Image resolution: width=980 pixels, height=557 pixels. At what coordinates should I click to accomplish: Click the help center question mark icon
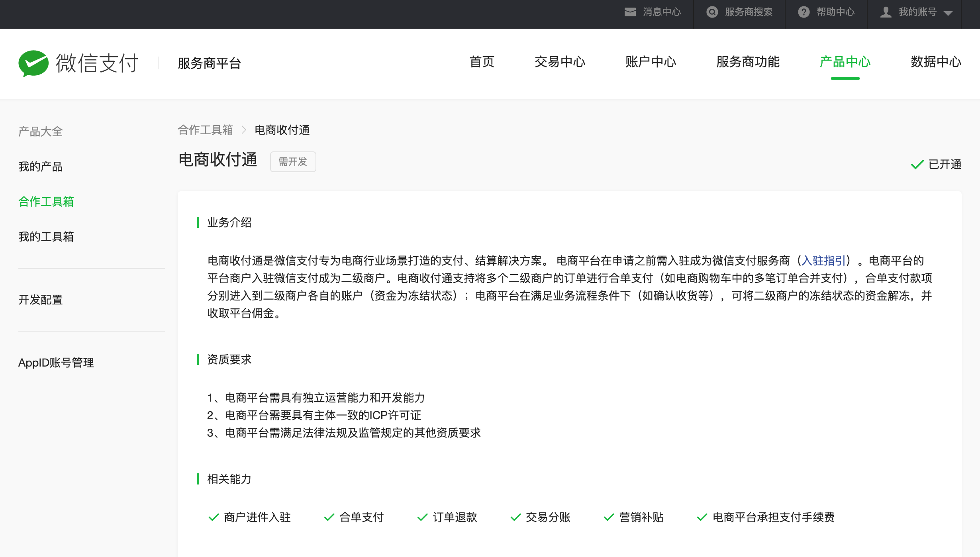804,12
